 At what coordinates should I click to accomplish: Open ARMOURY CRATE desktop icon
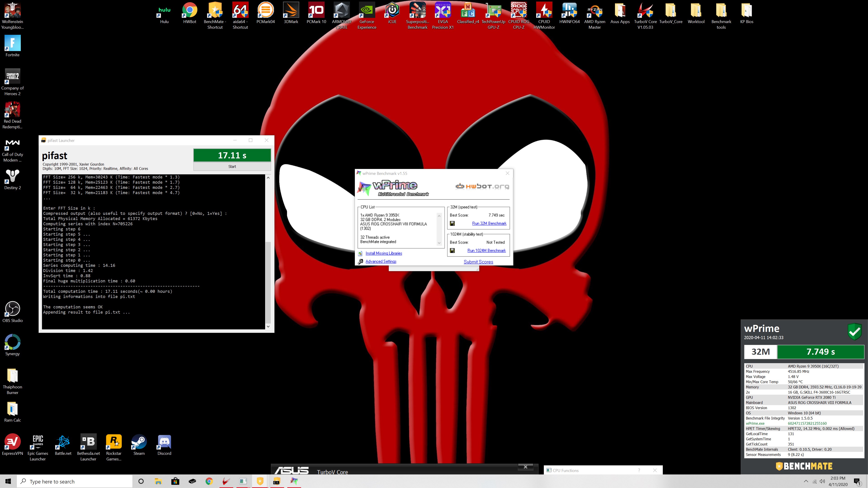(341, 16)
